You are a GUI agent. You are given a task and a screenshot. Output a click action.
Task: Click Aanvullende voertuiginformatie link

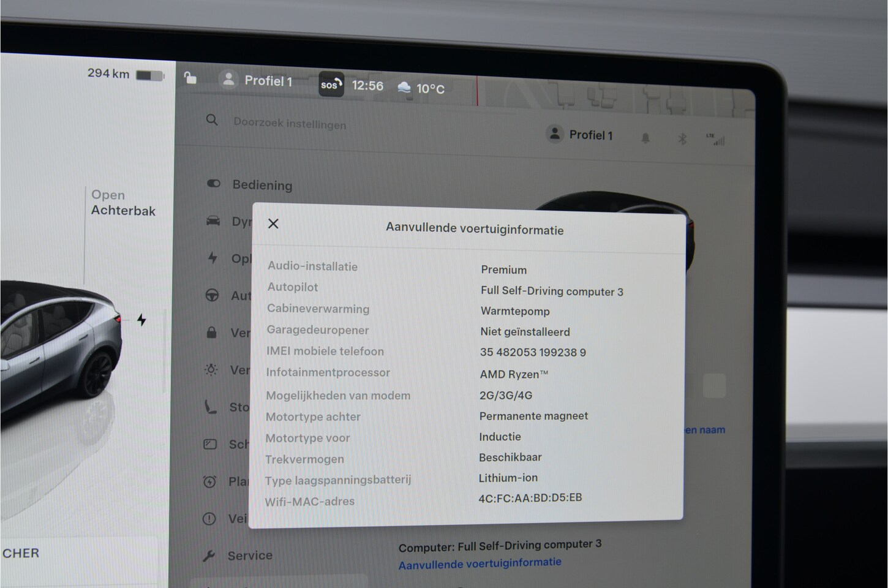pos(480,563)
